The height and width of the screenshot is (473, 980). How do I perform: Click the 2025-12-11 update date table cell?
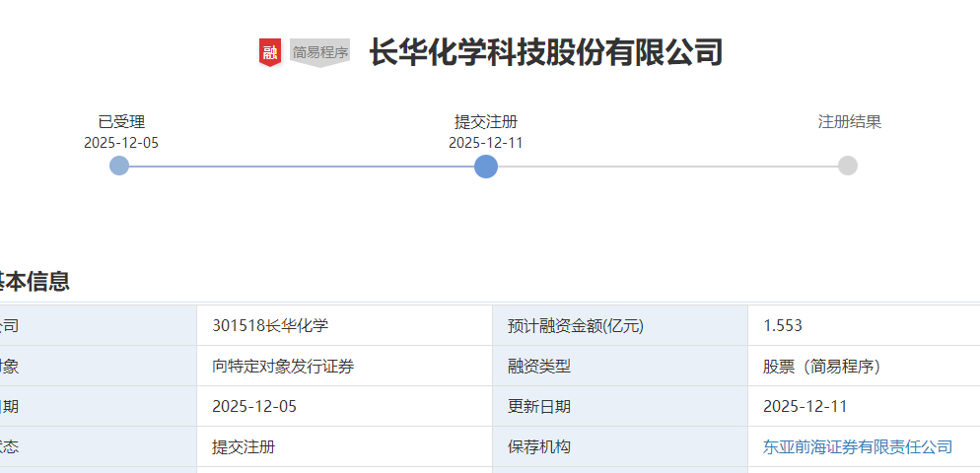click(x=864, y=407)
